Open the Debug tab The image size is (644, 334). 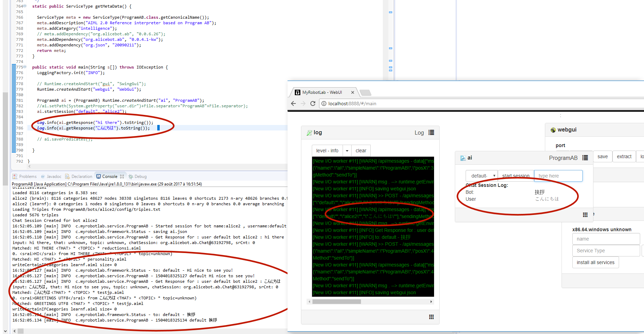(138, 176)
